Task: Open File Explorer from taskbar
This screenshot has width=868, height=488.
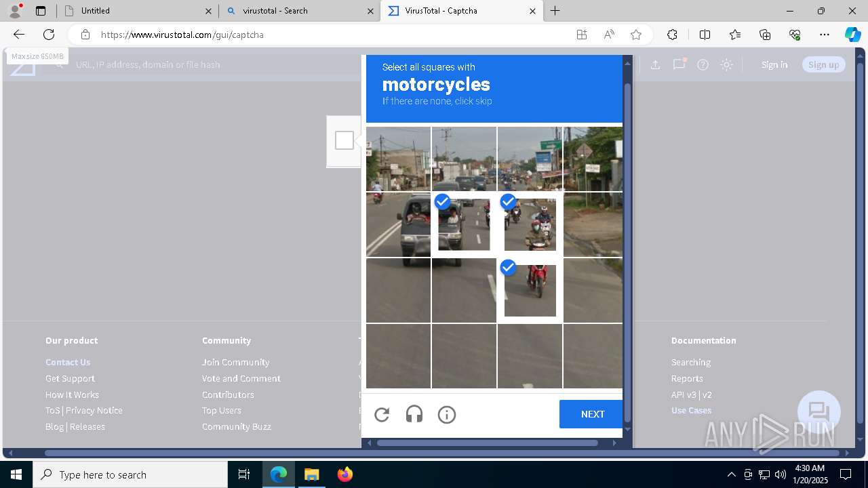Action: (x=311, y=474)
